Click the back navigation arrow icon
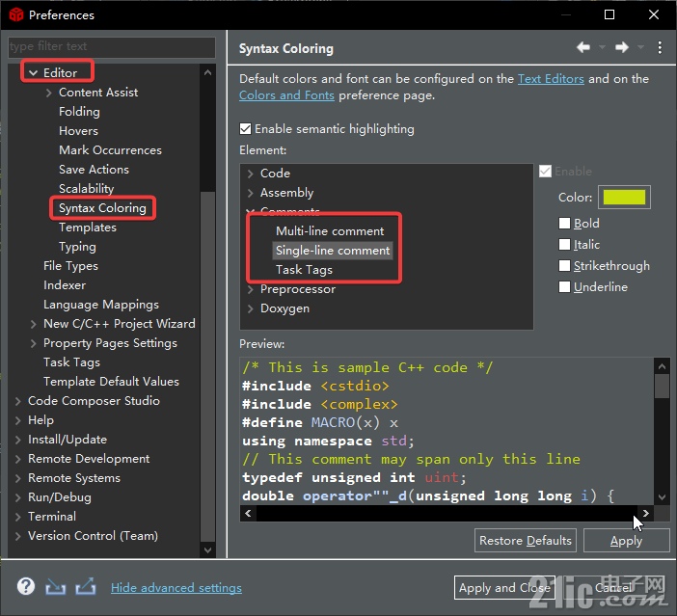The height and width of the screenshot is (616, 677). tap(583, 47)
